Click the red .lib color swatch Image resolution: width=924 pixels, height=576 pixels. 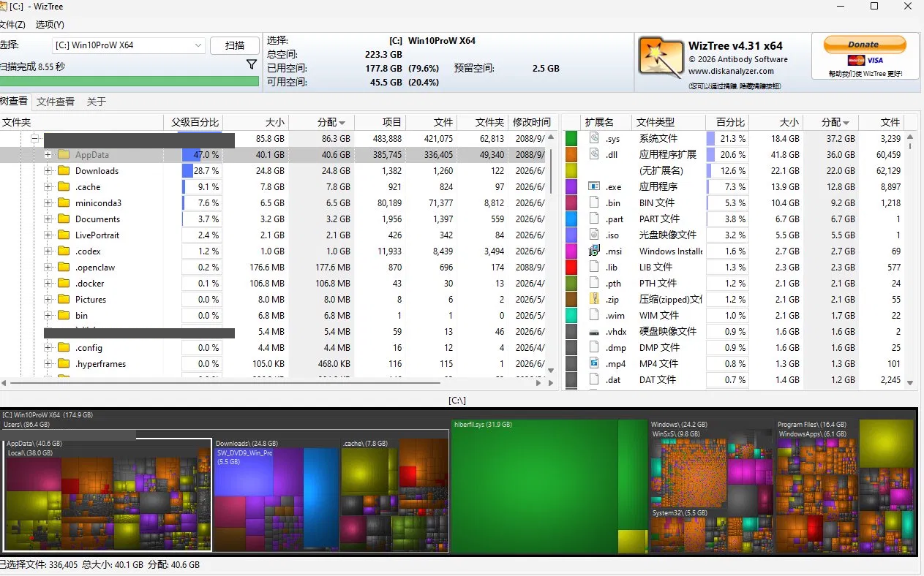[571, 267]
